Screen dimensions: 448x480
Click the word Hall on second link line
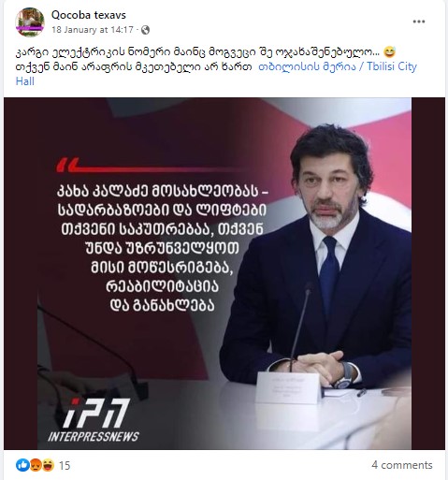coord(25,81)
